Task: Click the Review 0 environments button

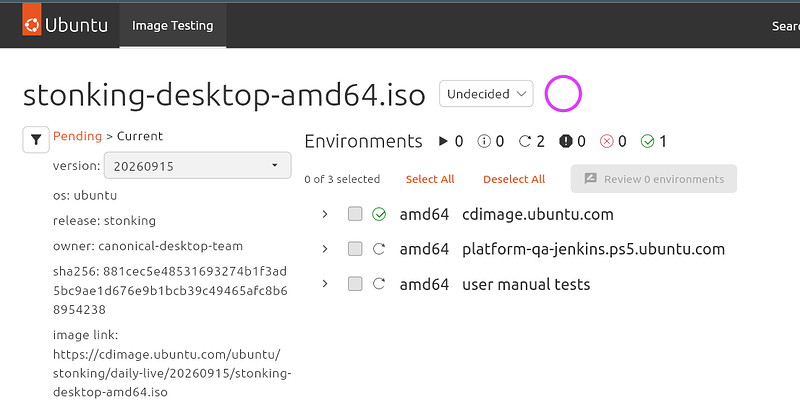Action: pyautogui.click(x=654, y=179)
